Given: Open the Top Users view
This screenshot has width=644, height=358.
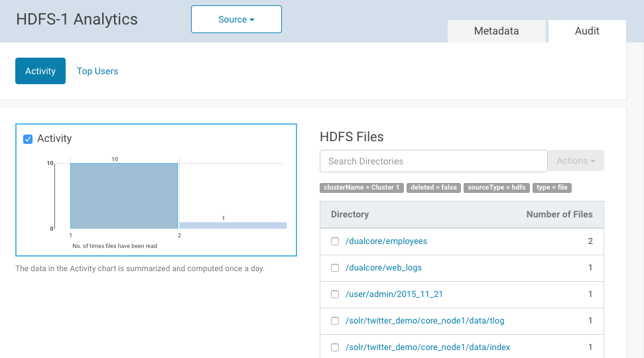Looking at the screenshot, I should [x=97, y=71].
